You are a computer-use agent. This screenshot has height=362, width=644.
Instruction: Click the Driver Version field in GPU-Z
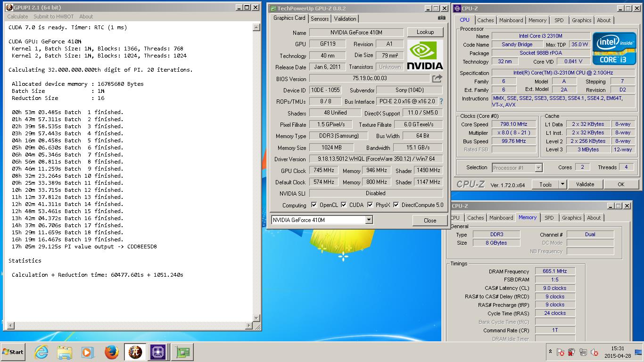click(376, 159)
